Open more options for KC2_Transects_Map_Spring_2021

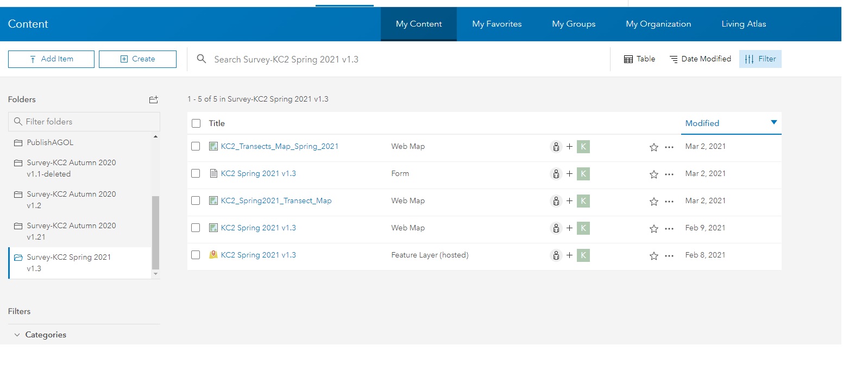point(669,147)
